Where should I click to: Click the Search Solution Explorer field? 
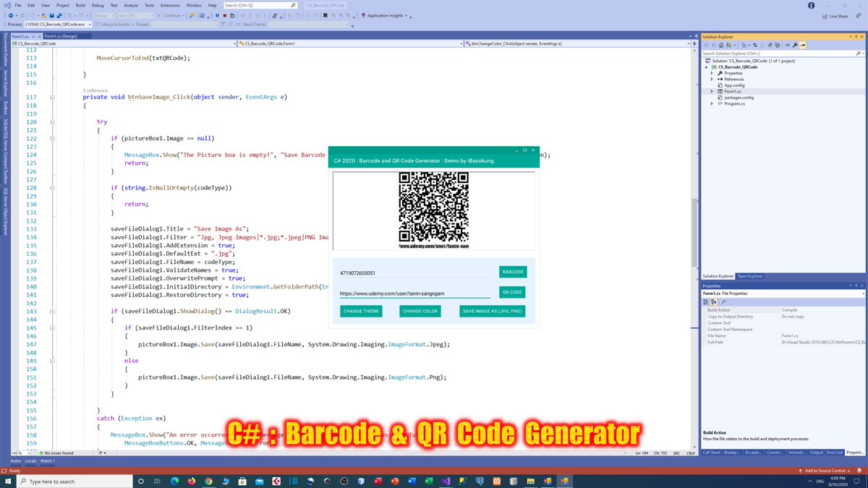783,53
